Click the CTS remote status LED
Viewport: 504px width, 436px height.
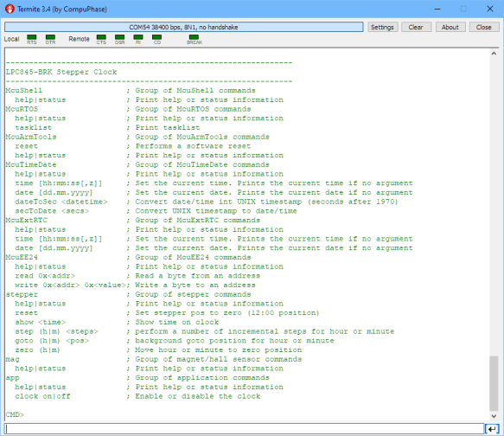[101, 37]
